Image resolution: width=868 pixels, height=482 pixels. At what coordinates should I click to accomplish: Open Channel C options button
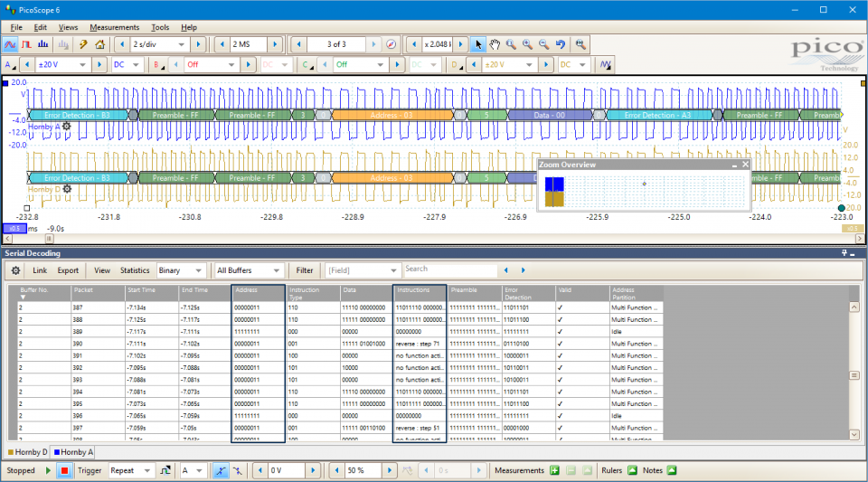click(x=307, y=65)
